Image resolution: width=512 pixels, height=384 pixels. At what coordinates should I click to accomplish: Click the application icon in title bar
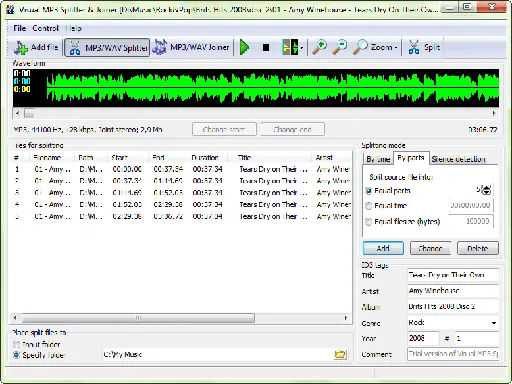click(11, 9)
